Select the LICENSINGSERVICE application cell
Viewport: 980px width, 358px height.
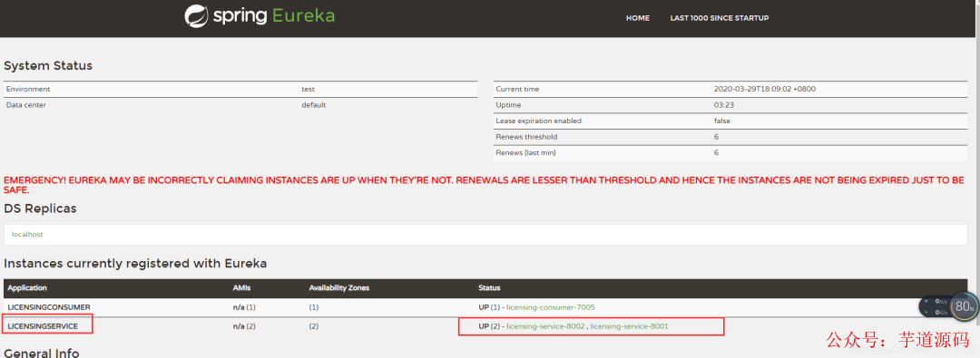coord(43,326)
